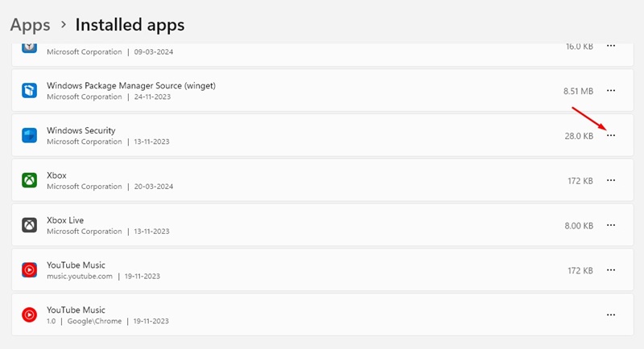Click the Installed apps breadcrumb title
644x349 pixels.
pos(130,25)
